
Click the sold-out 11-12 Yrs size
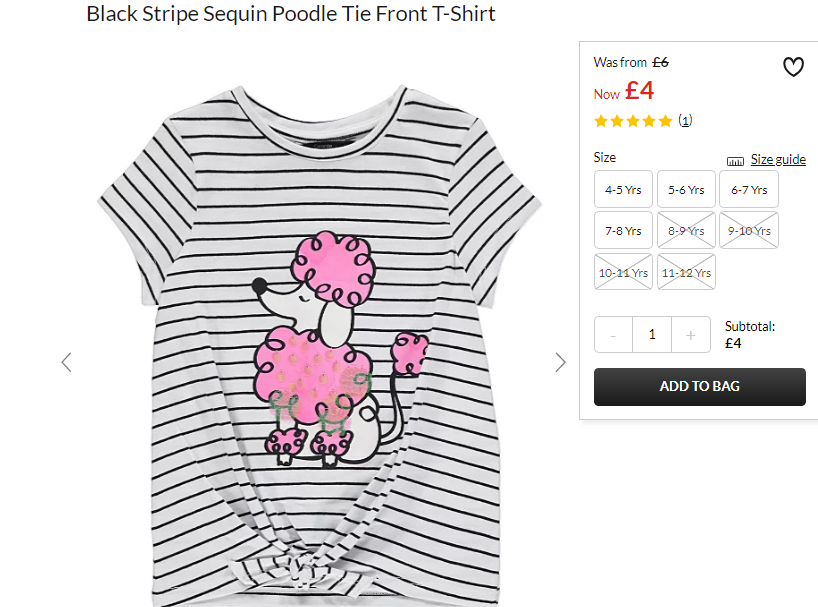coord(686,272)
